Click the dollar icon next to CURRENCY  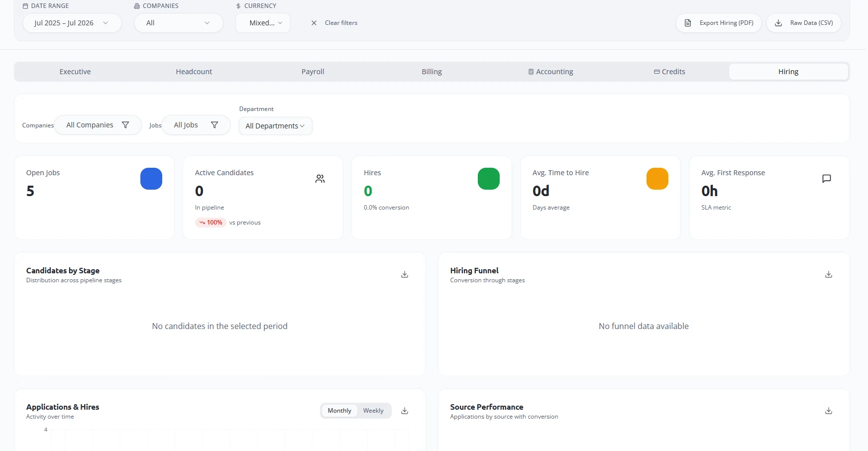click(x=238, y=6)
